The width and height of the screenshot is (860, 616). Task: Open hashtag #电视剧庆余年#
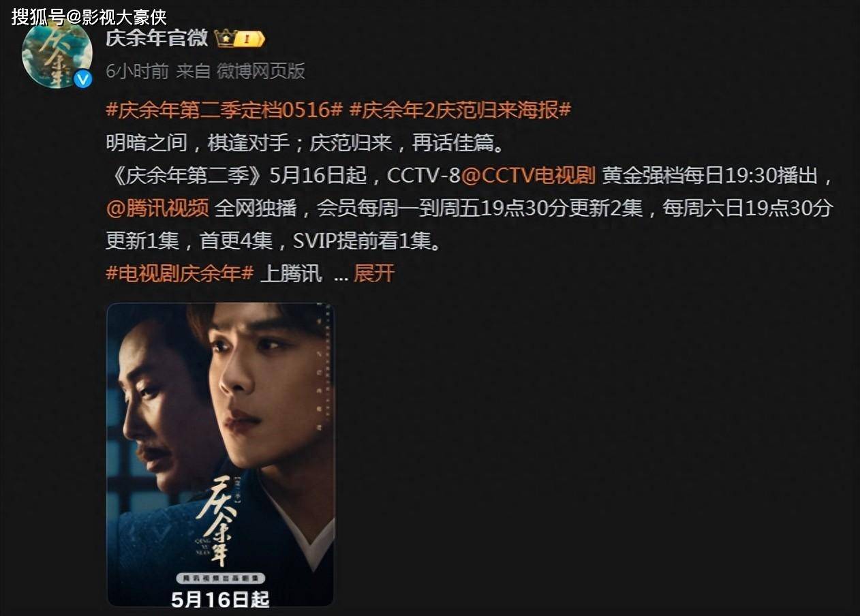[180, 273]
